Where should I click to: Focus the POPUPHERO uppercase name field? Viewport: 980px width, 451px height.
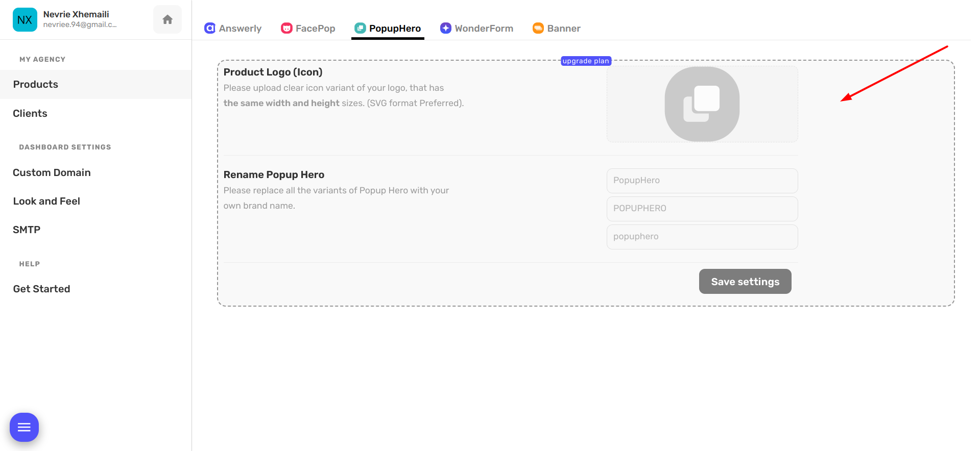pyautogui.click(x=702, y=209)
